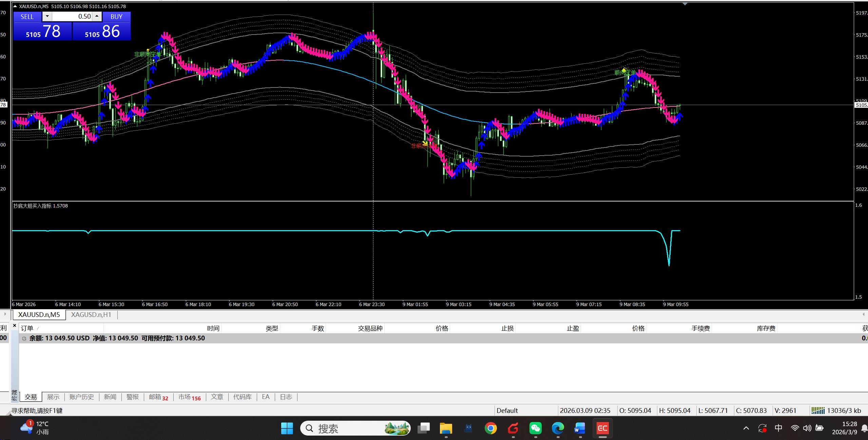Click the red EC app taskbar icon

click(602, 428)
